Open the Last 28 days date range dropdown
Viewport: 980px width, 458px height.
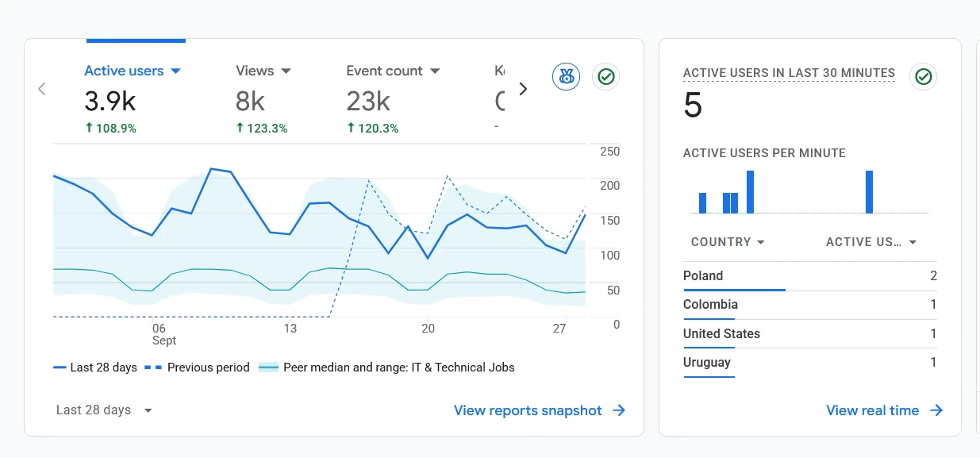coord(104,410)
